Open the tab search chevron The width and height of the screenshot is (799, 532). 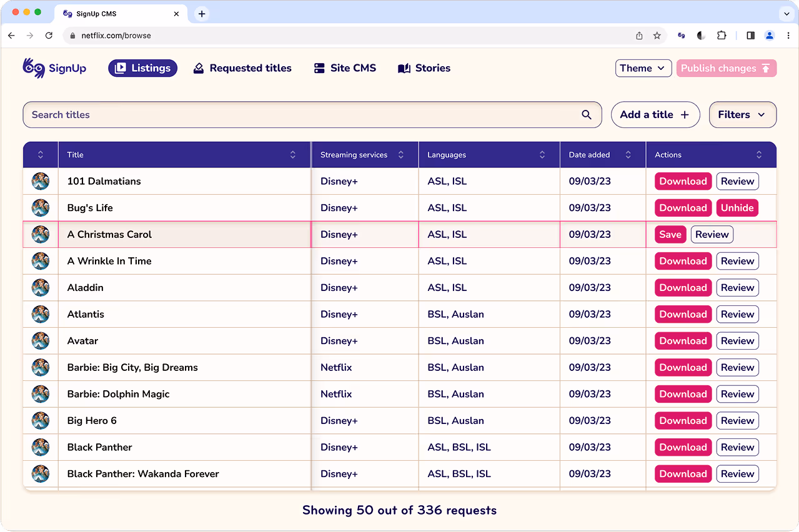click(786, 14)
